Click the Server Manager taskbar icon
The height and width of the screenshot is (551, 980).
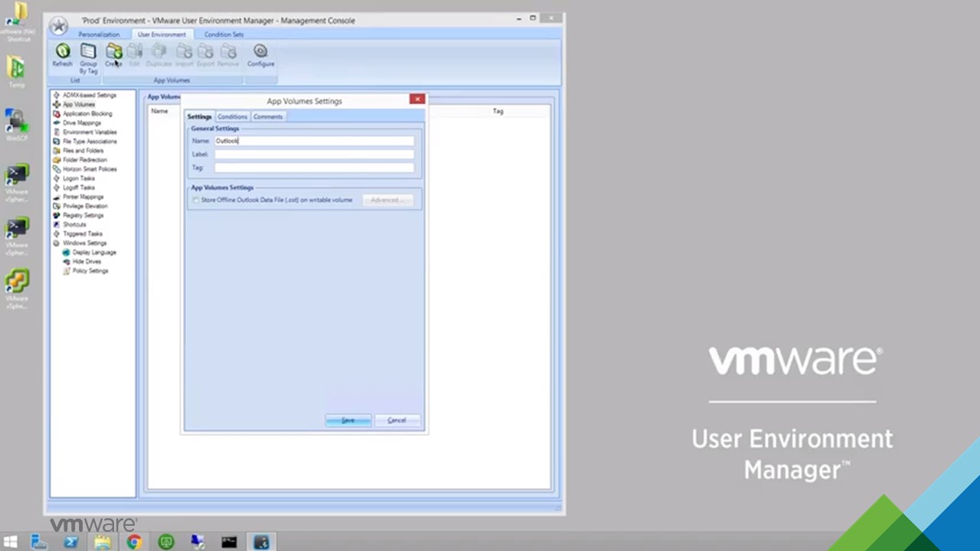[39, 542]
